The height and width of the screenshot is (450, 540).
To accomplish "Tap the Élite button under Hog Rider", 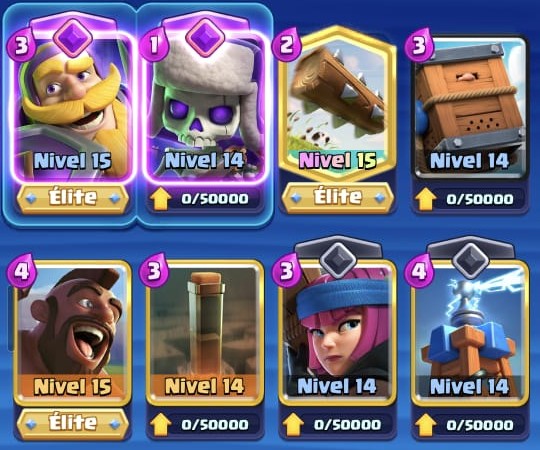I will click(73, 423).
